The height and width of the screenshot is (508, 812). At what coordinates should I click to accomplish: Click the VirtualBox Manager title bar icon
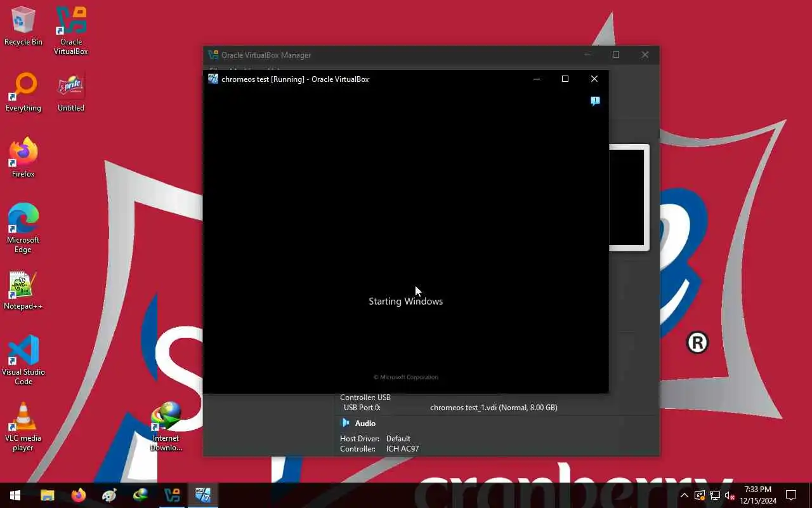[x=213, y=55]
